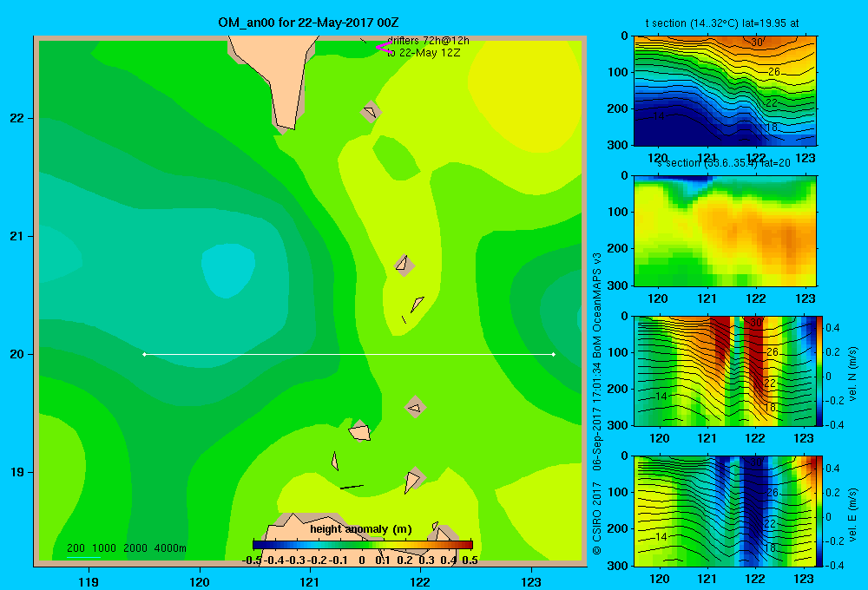Click the '14' isotherm label in the temperature section

659,116
